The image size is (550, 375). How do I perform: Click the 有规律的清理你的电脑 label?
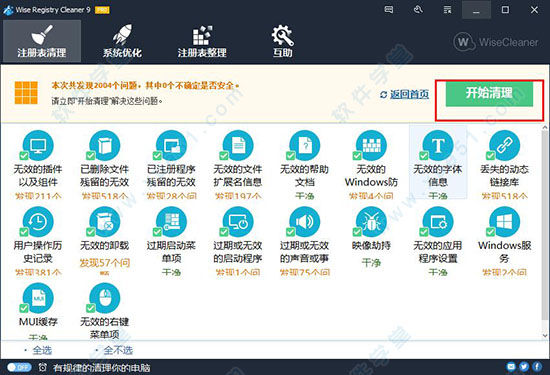point(101,368)
